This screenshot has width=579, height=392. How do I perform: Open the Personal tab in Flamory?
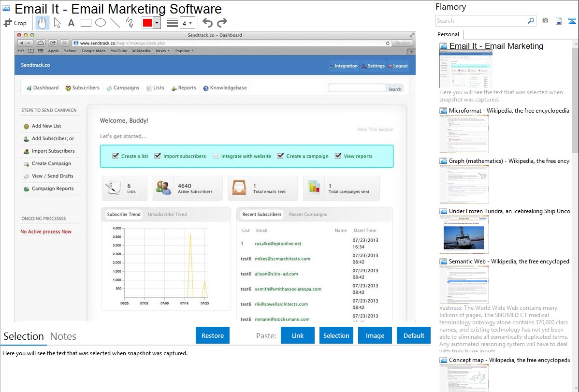click(449, 34)
